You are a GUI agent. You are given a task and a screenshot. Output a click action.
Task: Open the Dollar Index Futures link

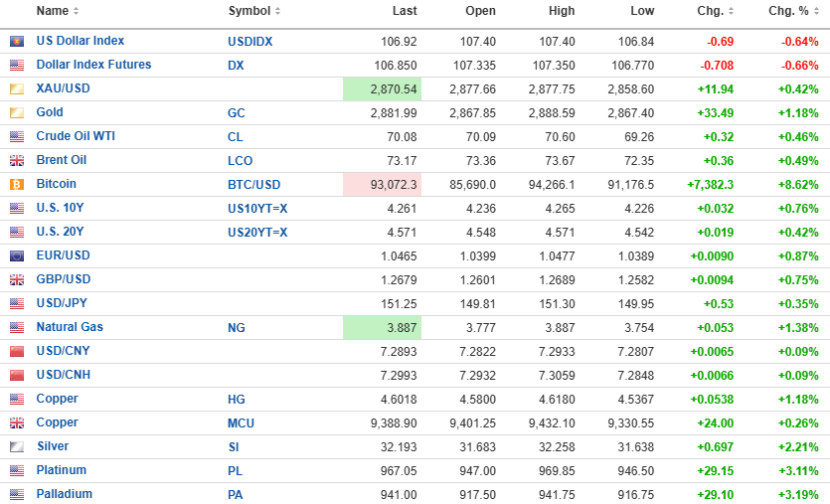(x=93, y=65)
